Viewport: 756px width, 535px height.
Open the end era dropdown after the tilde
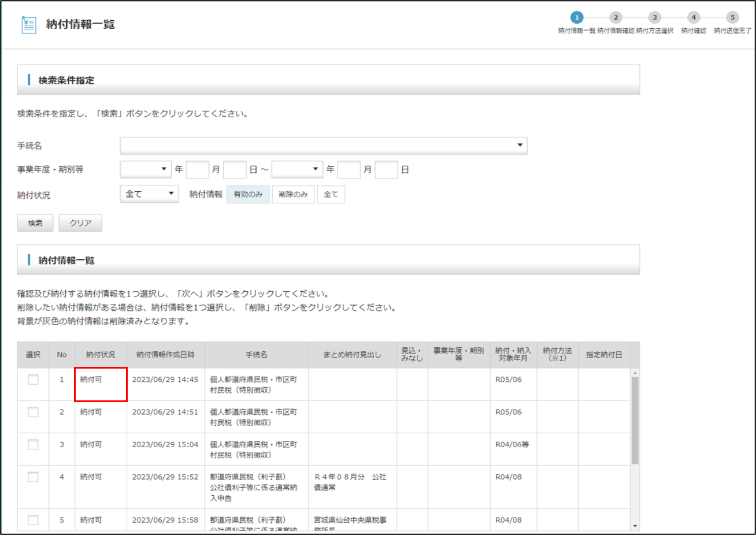tap(297, 169)
